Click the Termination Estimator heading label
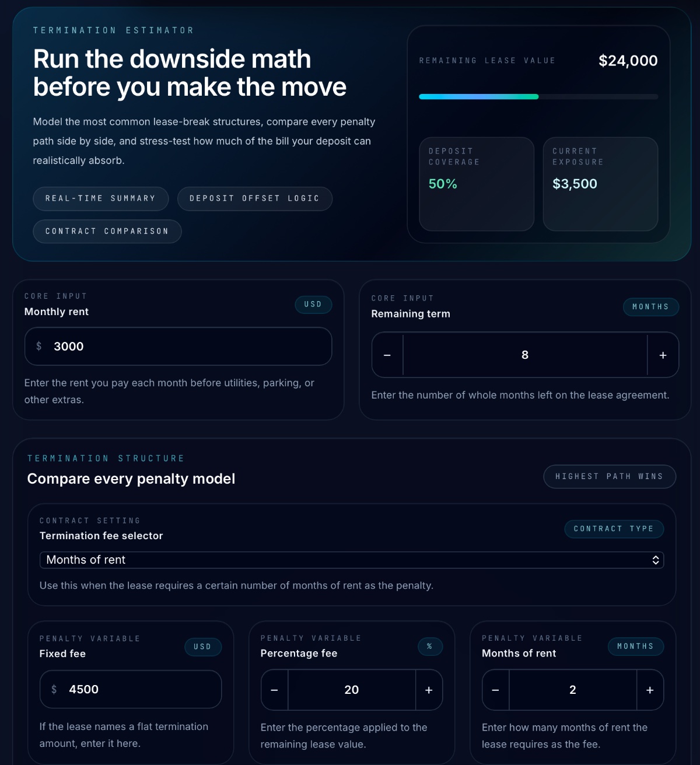700x765 pixels. pyautogui.click(x=114, y=30)
